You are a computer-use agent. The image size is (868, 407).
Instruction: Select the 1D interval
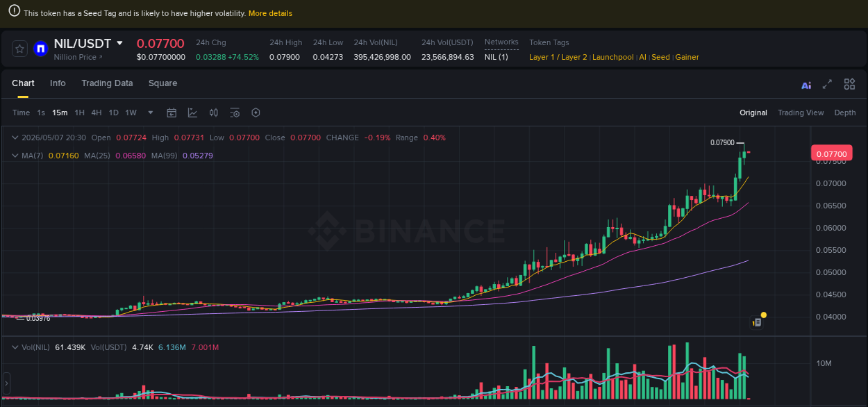(113, 113)
